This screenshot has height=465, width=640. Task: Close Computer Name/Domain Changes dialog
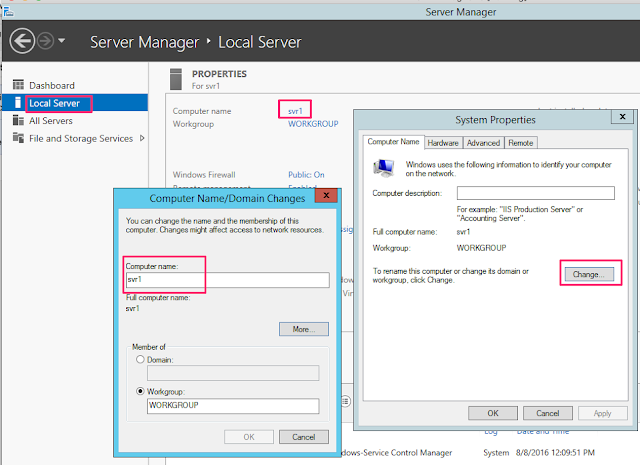point(326,195)
